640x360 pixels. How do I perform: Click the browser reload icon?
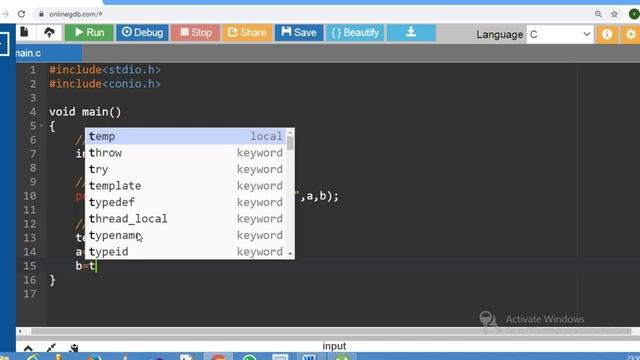coord(22,14)
